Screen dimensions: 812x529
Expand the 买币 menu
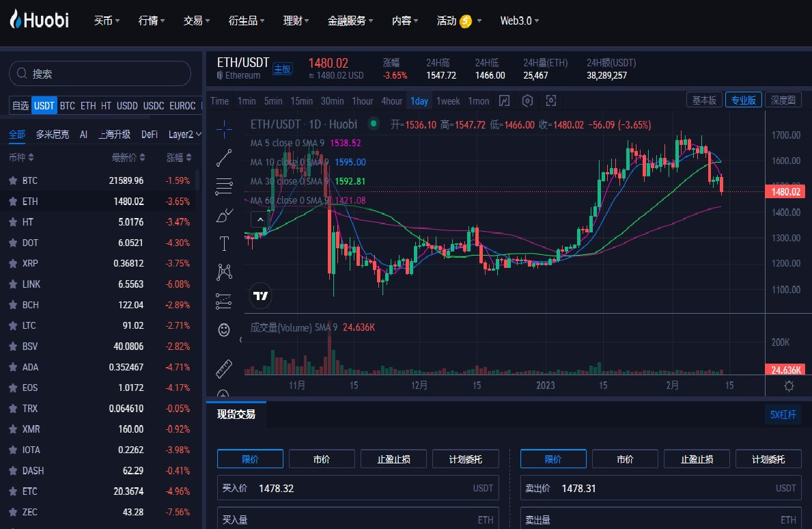click(x=107, y=21)
